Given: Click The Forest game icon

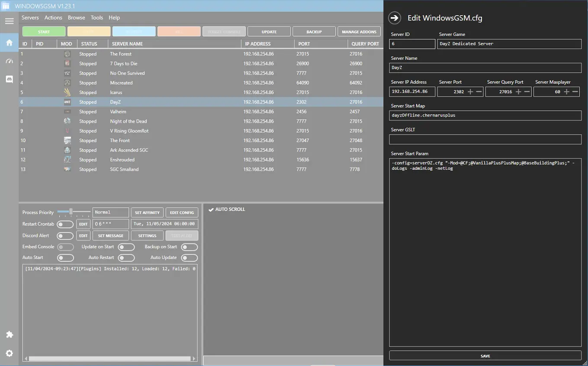Looking at the screenshot, I should pos(67,54).
